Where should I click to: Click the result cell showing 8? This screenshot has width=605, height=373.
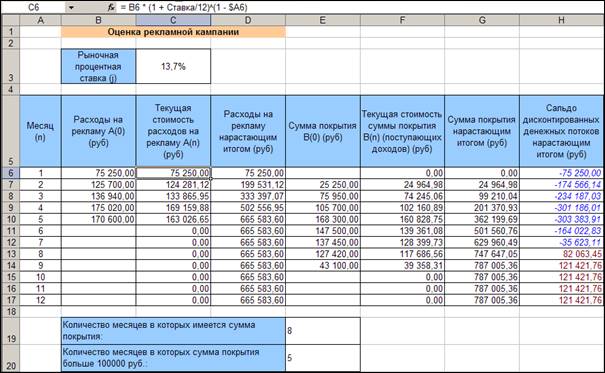323,331
